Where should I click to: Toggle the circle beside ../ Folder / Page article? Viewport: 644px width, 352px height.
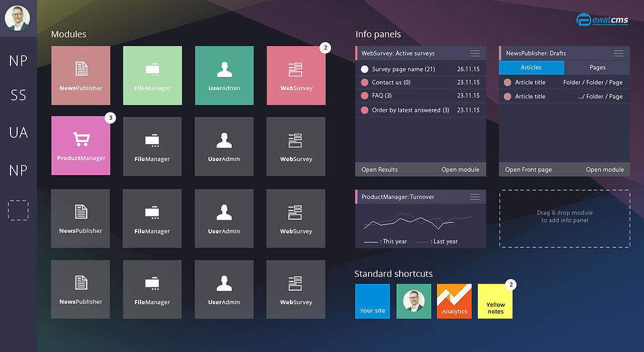pyautogui.click(x=507, y=96)
